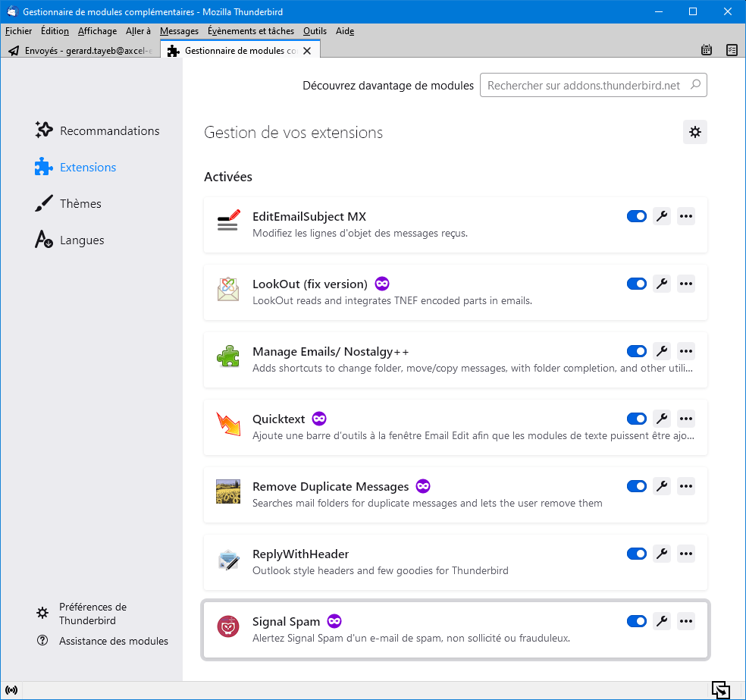Viewport: 746px width, 700px height.
Task: Click the online status icon in status bar
Action: [x=11, y=690]
